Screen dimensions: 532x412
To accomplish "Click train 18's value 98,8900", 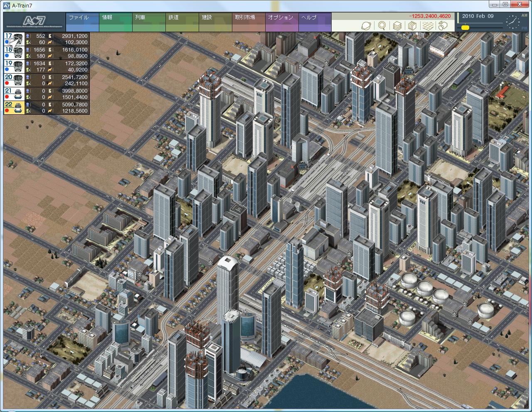I will 78,56.
